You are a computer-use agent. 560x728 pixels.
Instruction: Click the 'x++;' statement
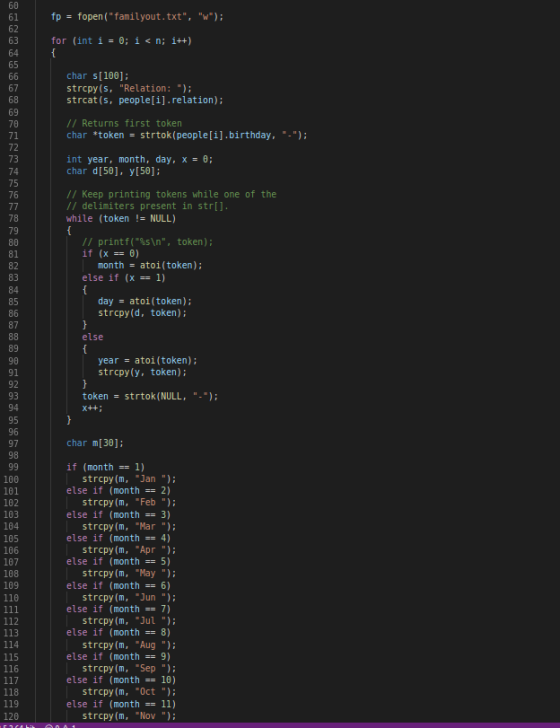pos(92,408)
